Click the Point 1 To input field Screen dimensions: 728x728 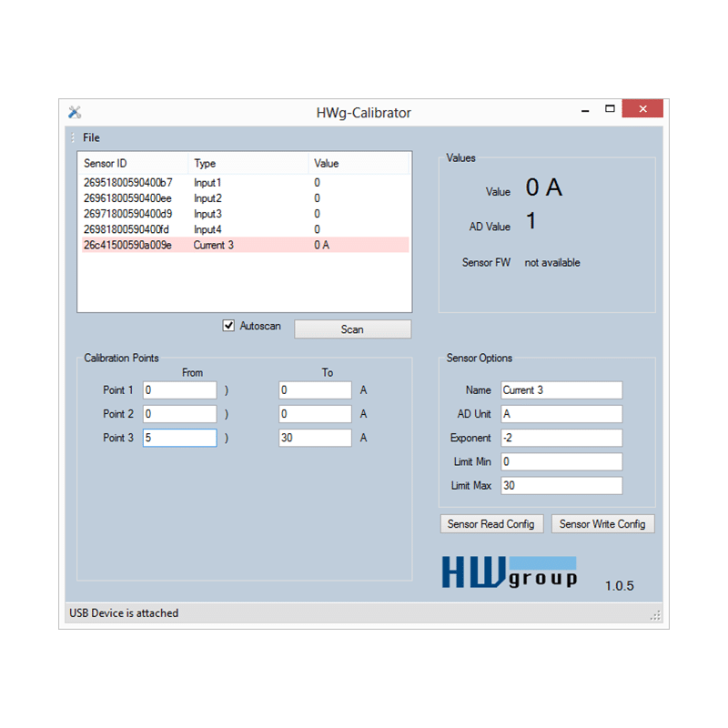coord(315,390)
